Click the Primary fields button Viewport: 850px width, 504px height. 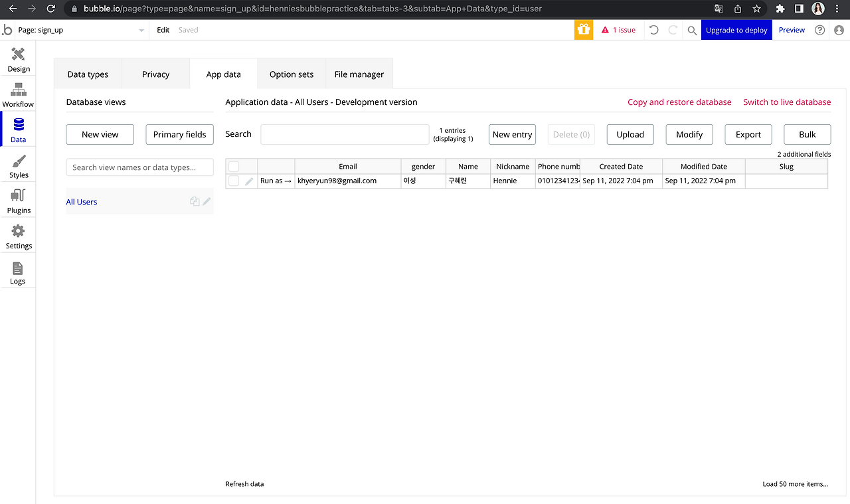pos(180,134)
